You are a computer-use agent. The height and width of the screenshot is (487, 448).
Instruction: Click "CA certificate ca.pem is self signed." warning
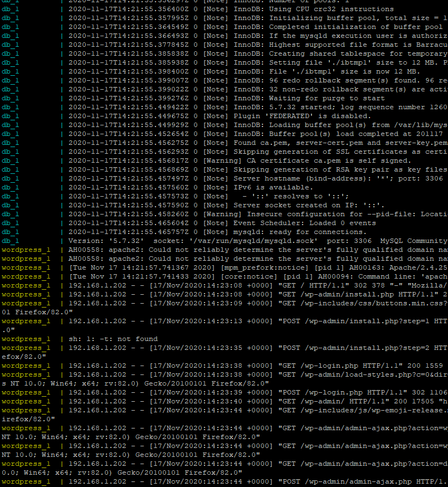tap(329, 161)
